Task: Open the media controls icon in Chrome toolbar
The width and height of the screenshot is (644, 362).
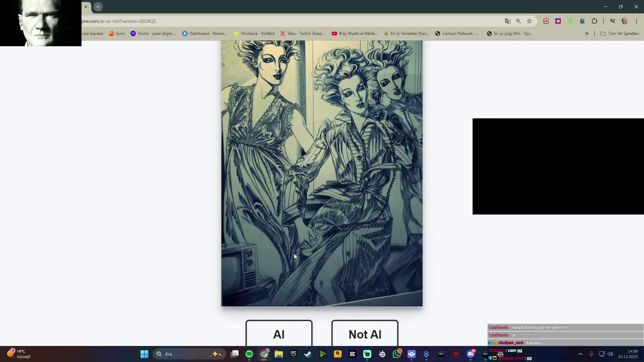Action: 612,21
